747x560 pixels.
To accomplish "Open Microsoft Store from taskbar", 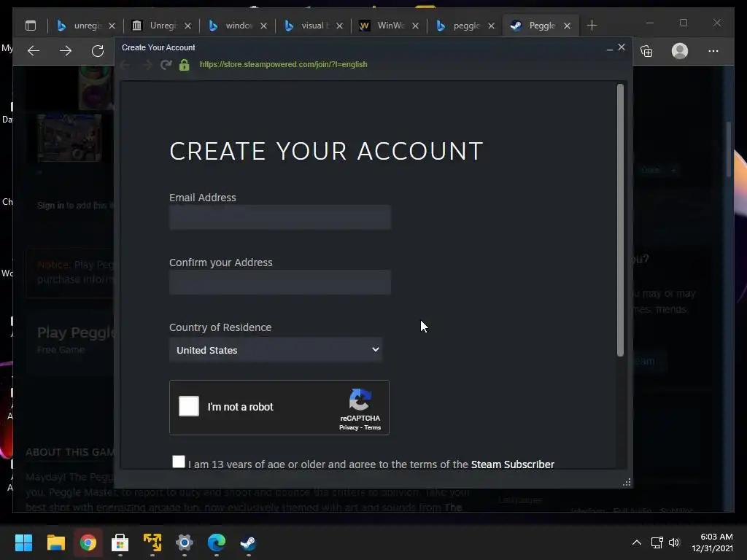I will (x=120, y=542).
